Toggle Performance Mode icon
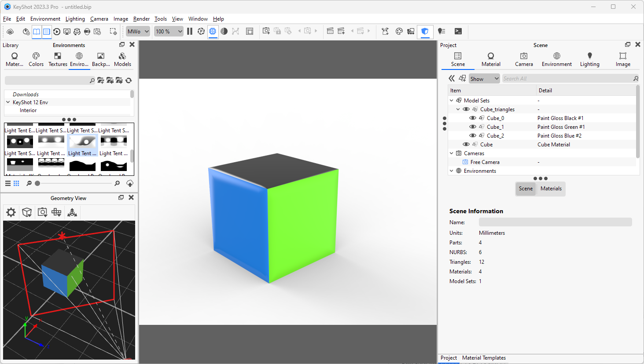 coord(201,31)
